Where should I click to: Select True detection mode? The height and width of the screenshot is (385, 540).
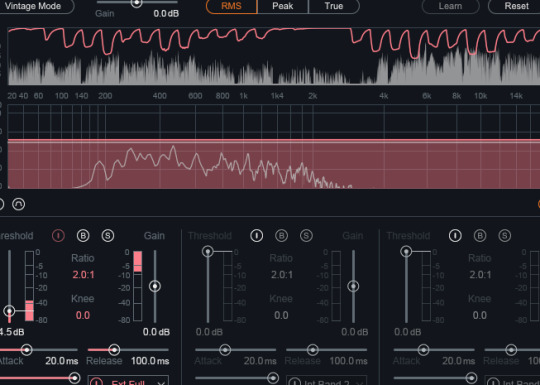[x=334, y=6]
